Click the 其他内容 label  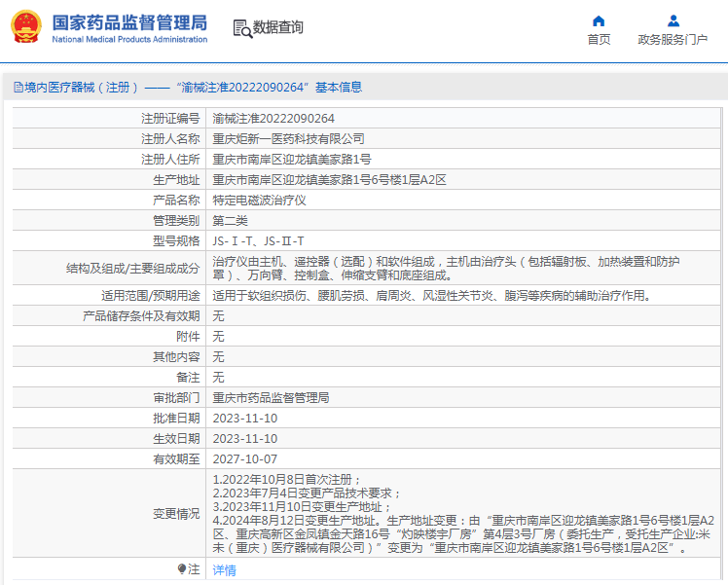pos(176,357)
